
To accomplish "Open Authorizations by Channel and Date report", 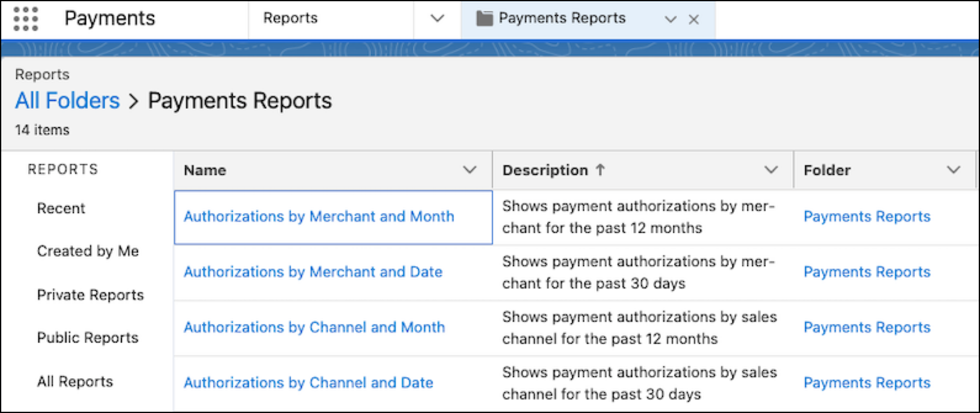I will pyautogui.click(x=309, y=383).
